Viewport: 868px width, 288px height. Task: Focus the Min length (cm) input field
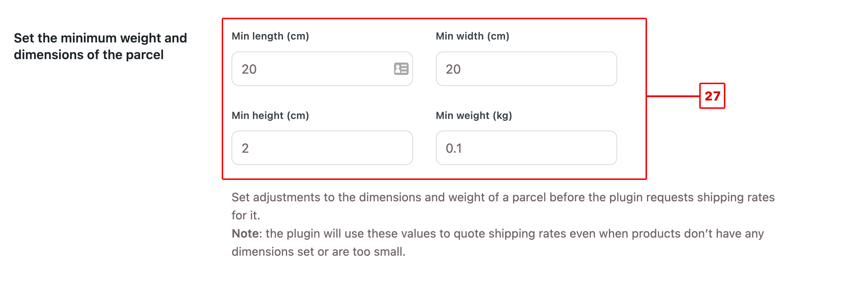click(322, 69)
